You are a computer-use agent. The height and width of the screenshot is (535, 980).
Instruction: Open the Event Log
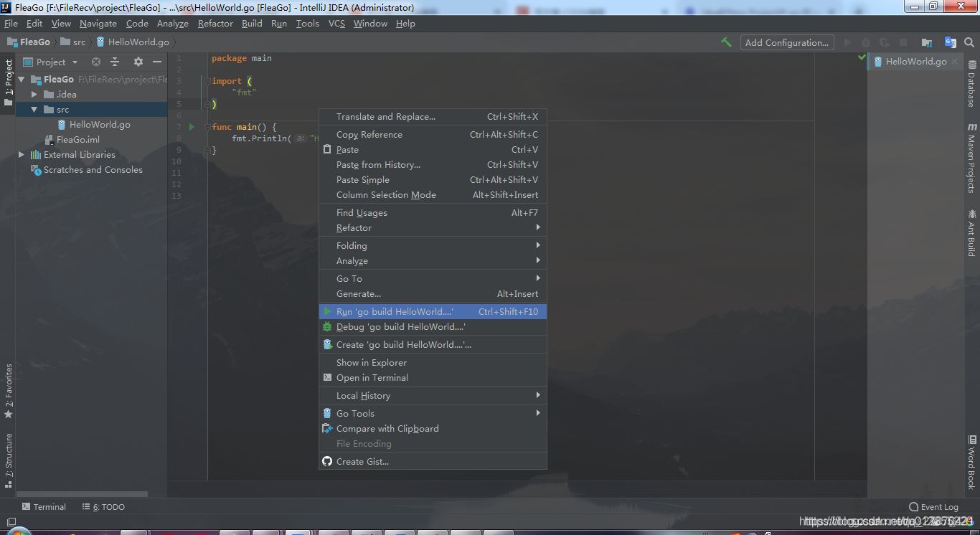(933, 507)
